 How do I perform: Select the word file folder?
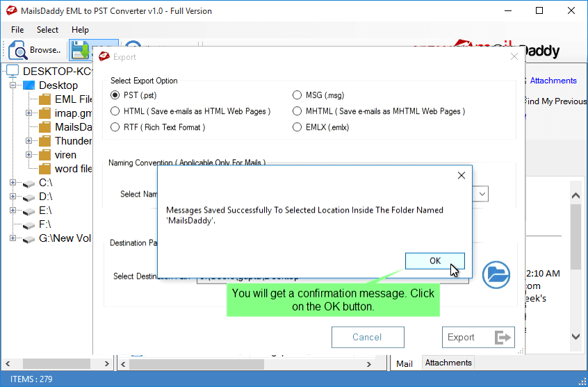coord(73,169)
